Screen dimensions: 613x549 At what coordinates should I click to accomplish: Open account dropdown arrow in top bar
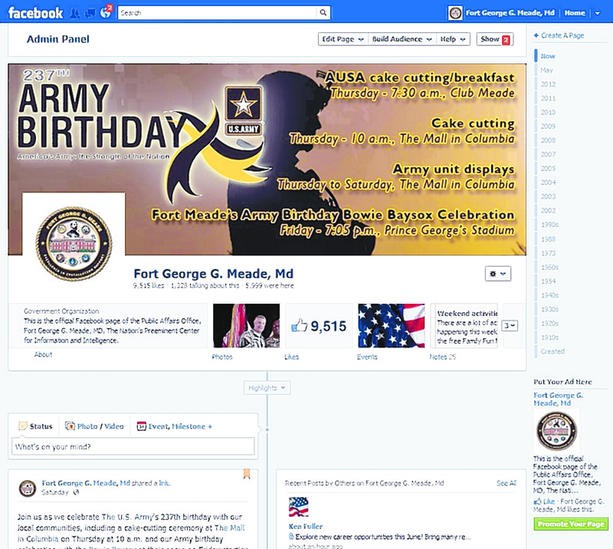[x=597, y=13]
